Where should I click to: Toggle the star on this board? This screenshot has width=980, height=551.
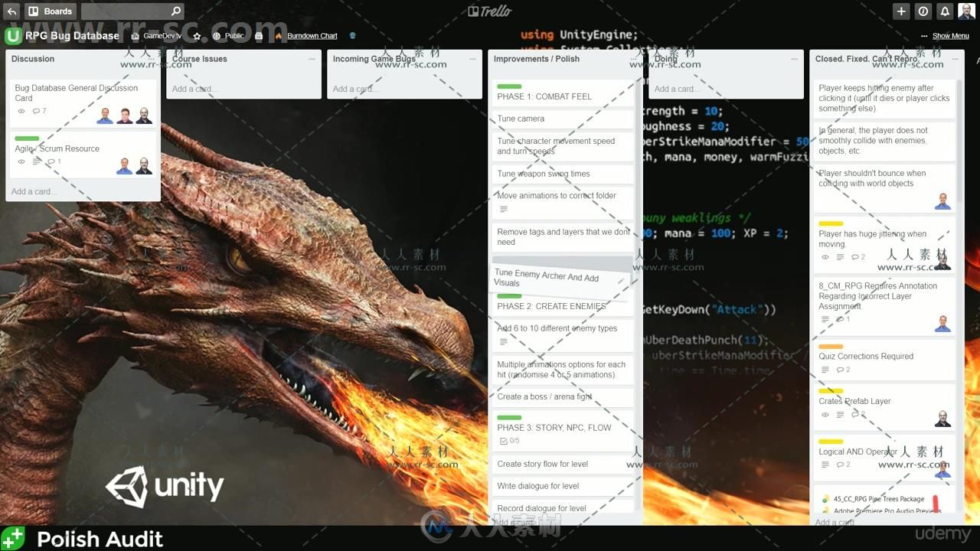click(x=197, y=36)
